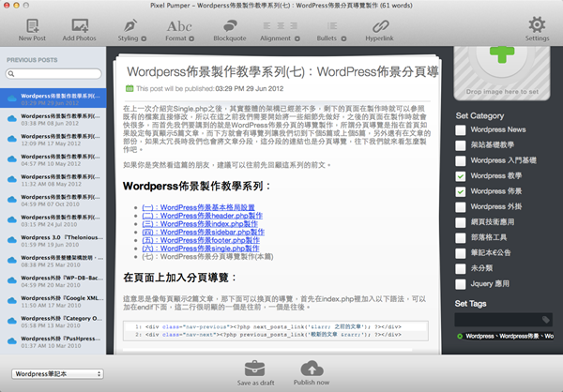This screenshot has width=563, height=392.
Task: Check the Wordpress 入門基礎 category
Action: (461, 160)
